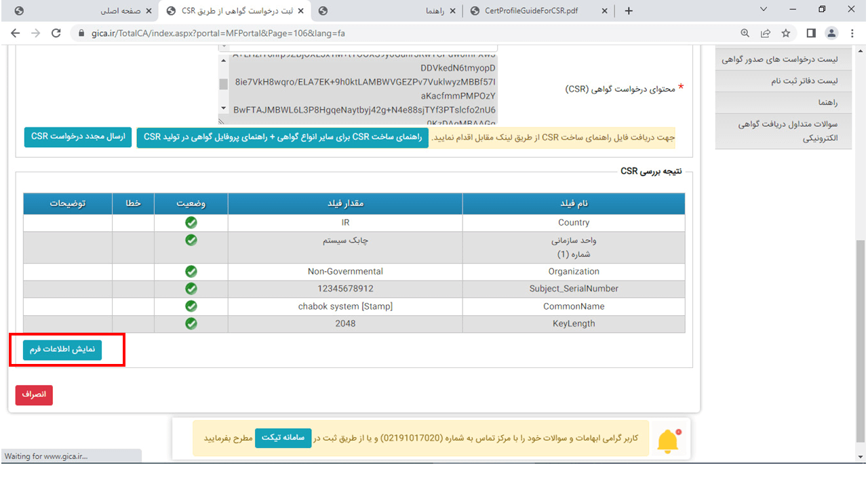This screenshot has width=868, height=488.
Task: Open the Chrome profile avatar
Action: coord(831,33)
